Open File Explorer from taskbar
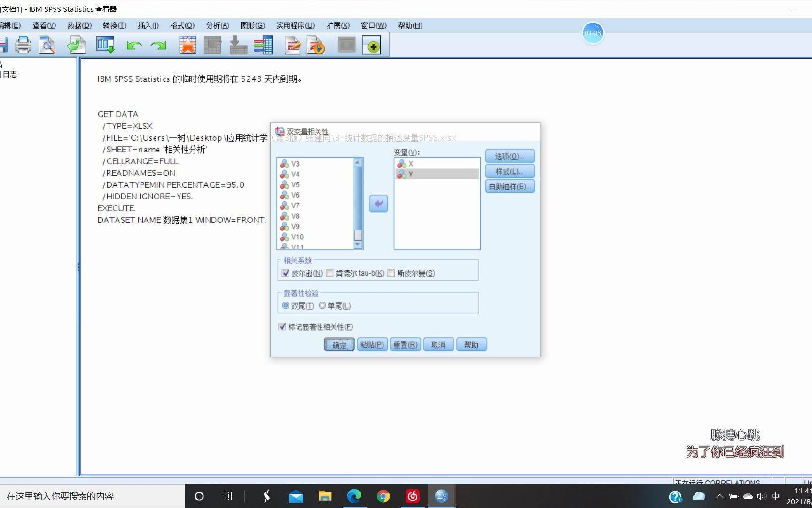Image resolution: width=812 pixels, height=508 pixels. click(325, 496)
